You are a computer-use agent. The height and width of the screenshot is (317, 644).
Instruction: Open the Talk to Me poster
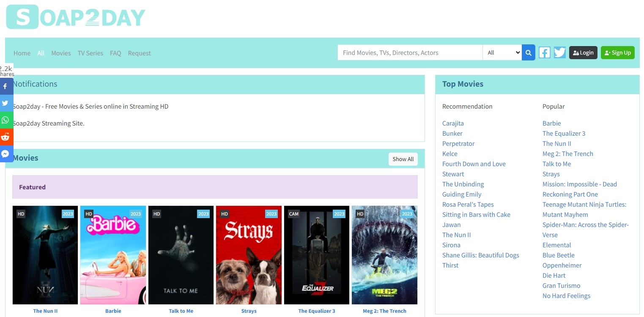(x=181, y=255)
